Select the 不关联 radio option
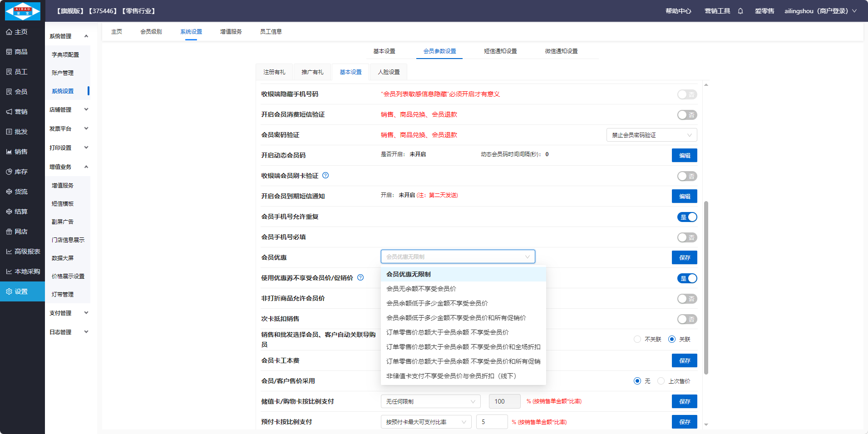Viewport: 868px width, 434px height. coord(637,339)
